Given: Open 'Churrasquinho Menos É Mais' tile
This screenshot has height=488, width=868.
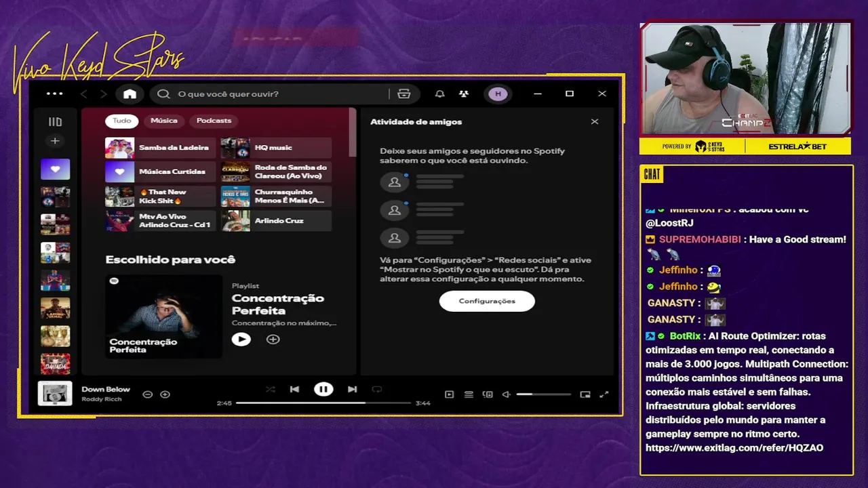Looking at the screenshot, I should (x=276, y=197).
